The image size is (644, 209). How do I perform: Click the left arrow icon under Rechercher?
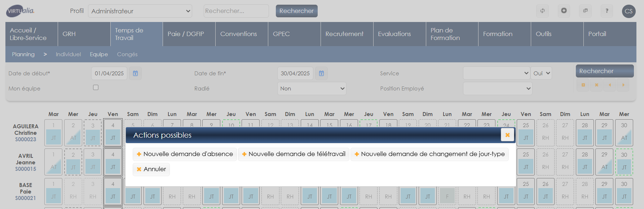coord(610,85)
